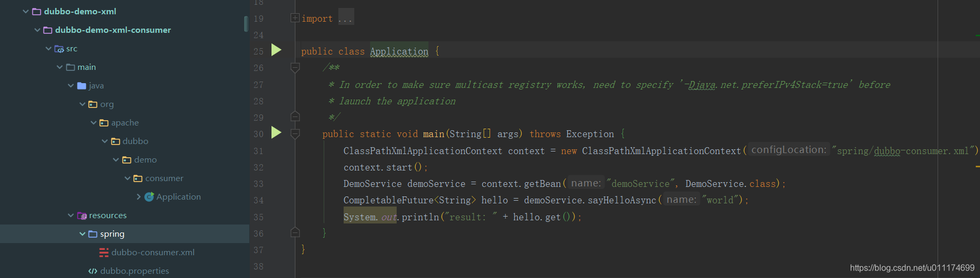Fold the method end marker at line 36

point(295,232)
